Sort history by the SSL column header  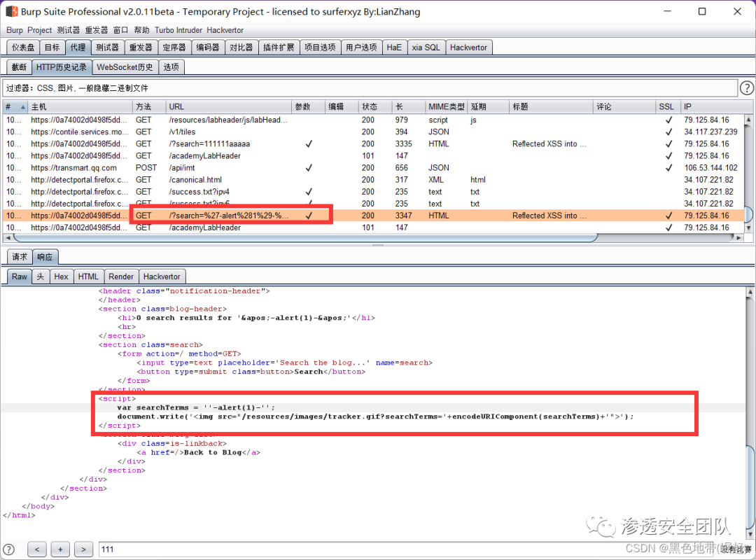[x=668, y=106]
